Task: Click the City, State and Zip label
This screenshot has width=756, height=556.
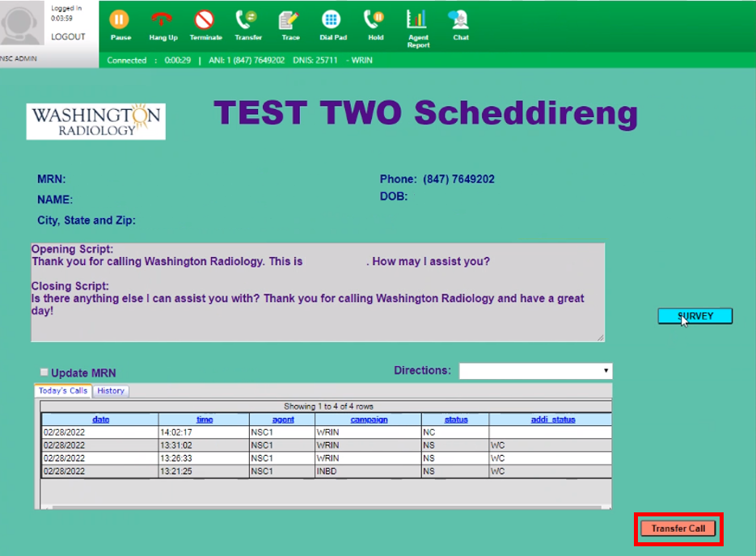Action: pyautogui.click(x=87, y=221)
